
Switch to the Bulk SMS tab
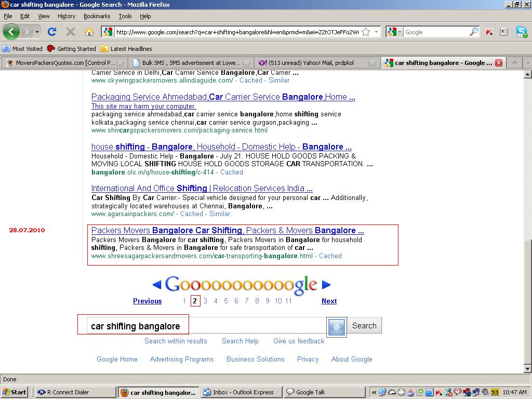pos(191,63)
